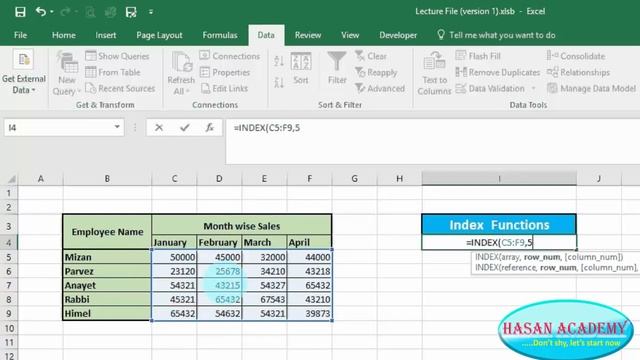
Task: Click Sort Z to A icon
Action: click(279, 82)
